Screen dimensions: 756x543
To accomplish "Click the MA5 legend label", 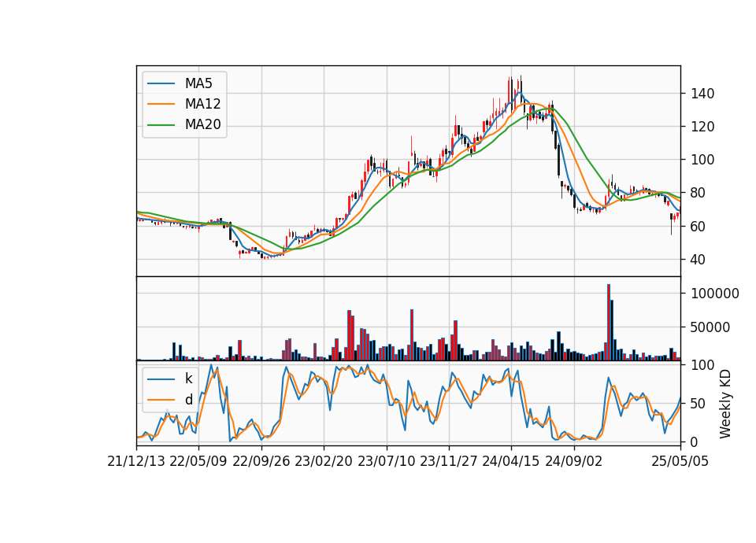I will point(198,83).
